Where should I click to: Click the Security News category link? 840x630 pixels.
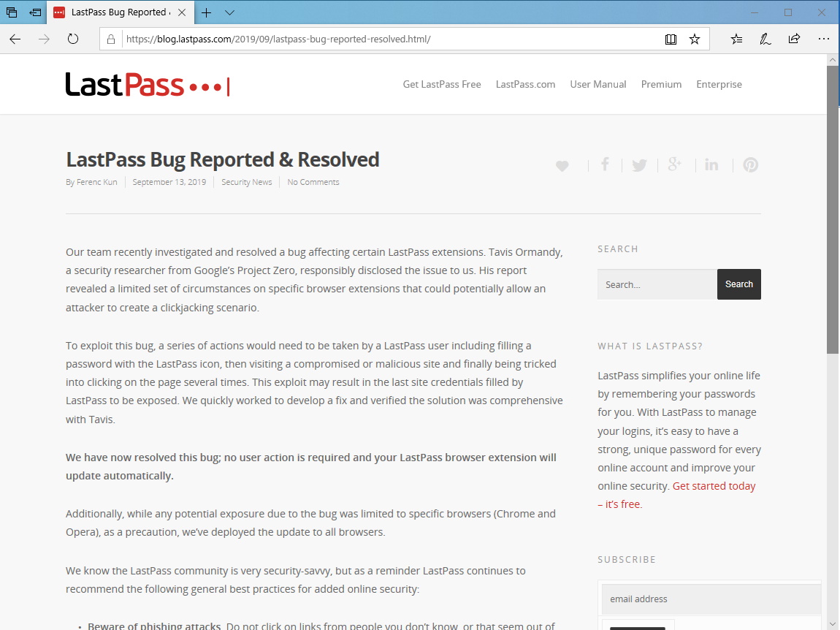coord(246,182)
